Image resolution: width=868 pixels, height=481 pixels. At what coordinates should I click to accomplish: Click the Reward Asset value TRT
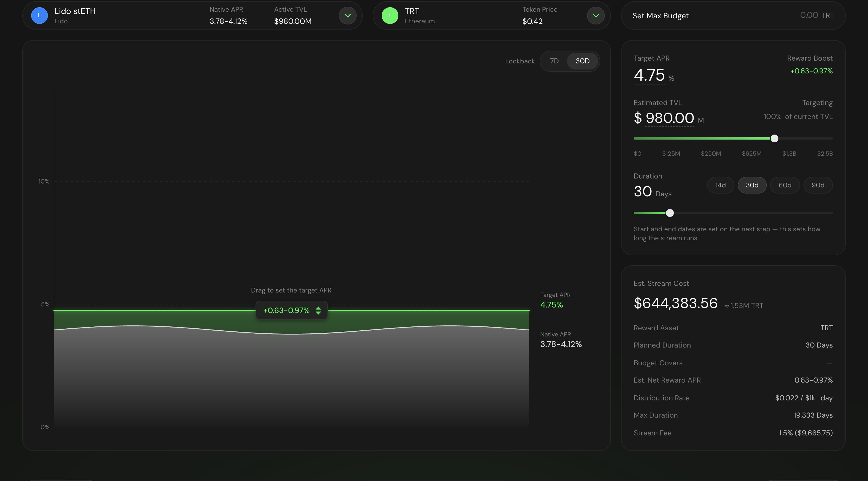pyautogui.click(x=827, y=328)
